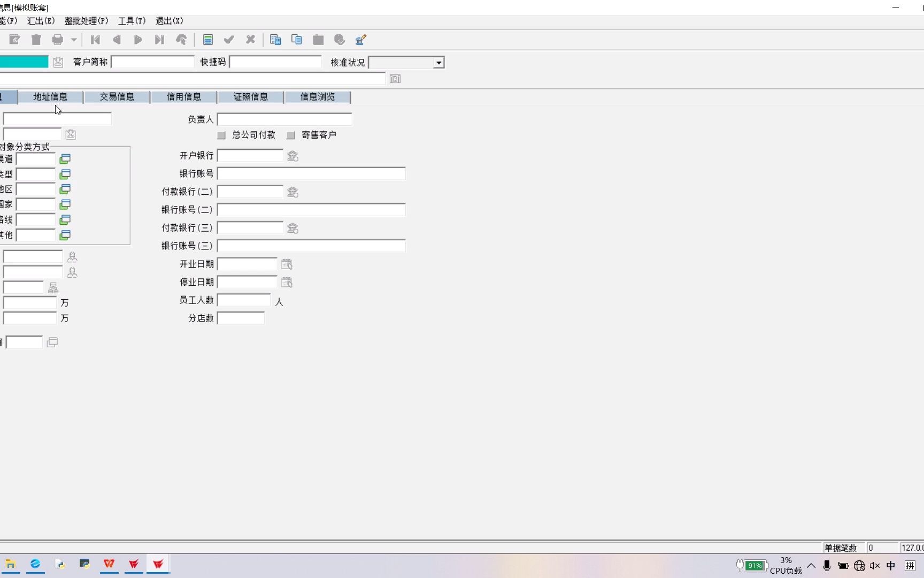Image resolution: width=924 pixels, height=578 pixels.
Task: Open bank lookup for 付款银行(三)
Action: (x=292, y=228)
